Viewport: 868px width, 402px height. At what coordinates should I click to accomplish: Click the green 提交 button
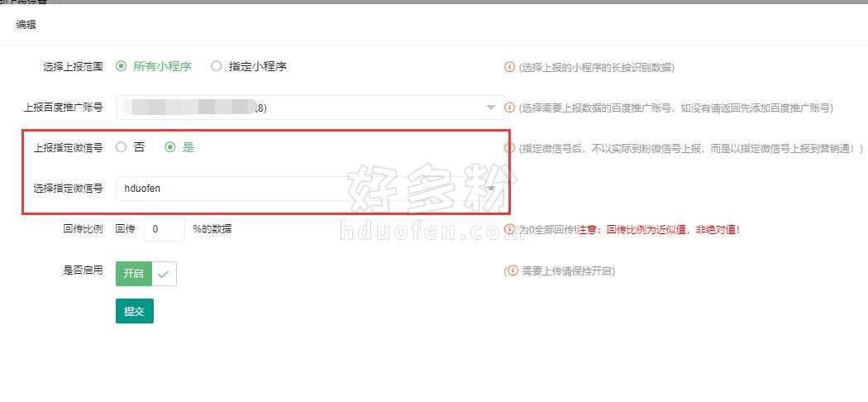(135, 311)
